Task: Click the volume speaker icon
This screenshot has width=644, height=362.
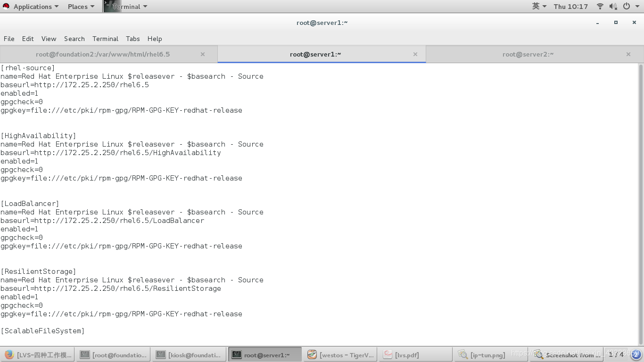Action: [613, 6]
